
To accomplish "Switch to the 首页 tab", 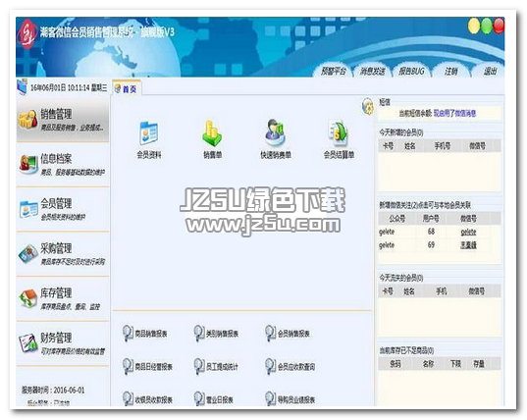I will click(127, 89).
